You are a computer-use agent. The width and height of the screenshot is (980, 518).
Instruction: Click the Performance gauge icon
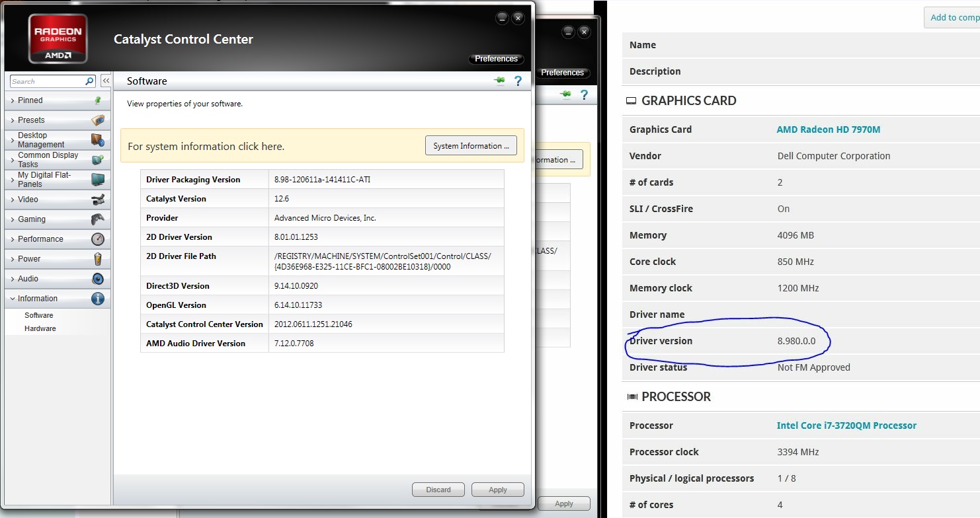pos(97,239)
